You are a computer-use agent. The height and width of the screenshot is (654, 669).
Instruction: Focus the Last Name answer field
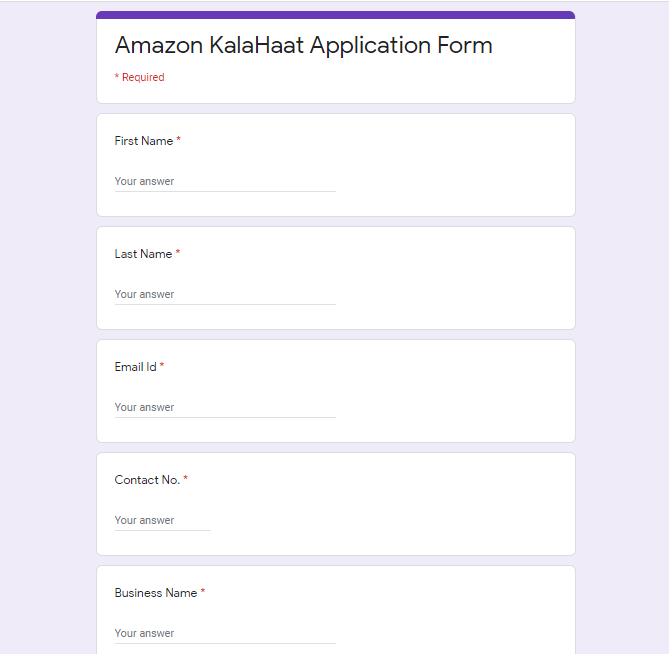point(225,294)
